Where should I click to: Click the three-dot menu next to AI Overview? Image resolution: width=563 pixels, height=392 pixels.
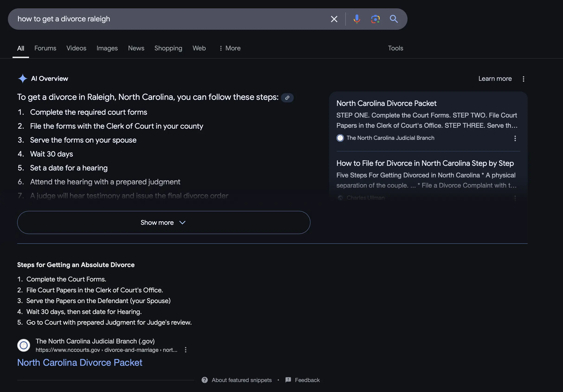[x=524, y=78]
